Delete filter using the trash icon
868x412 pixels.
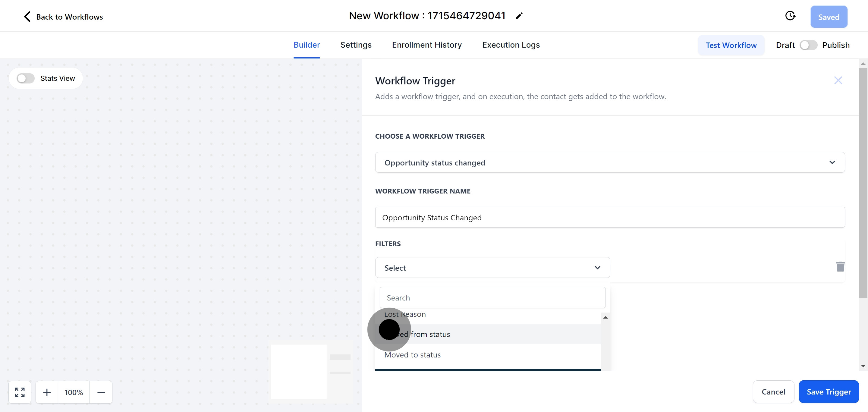tap(840, 266)
